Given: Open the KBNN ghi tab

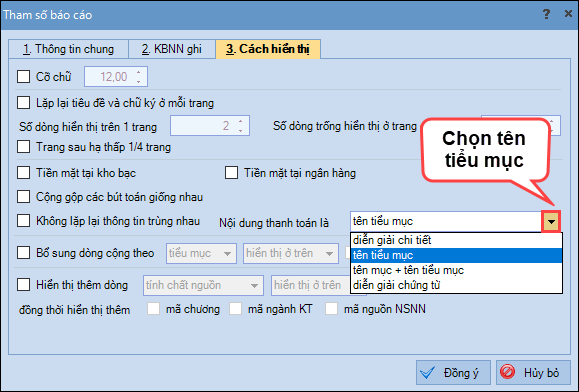Looking at the screenshot, I should [x=172, y=49].
